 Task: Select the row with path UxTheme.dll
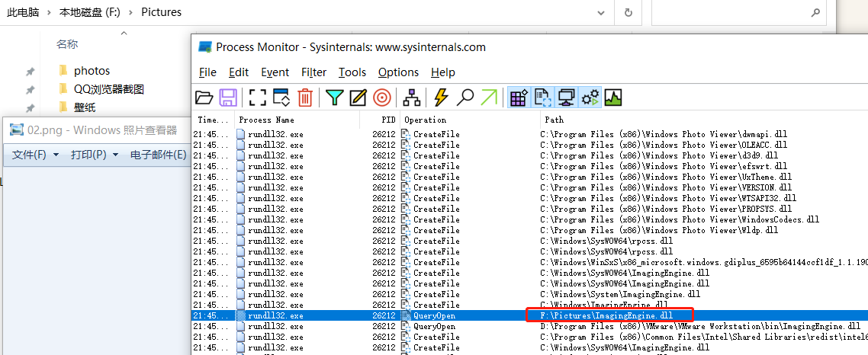coord(530,177)
